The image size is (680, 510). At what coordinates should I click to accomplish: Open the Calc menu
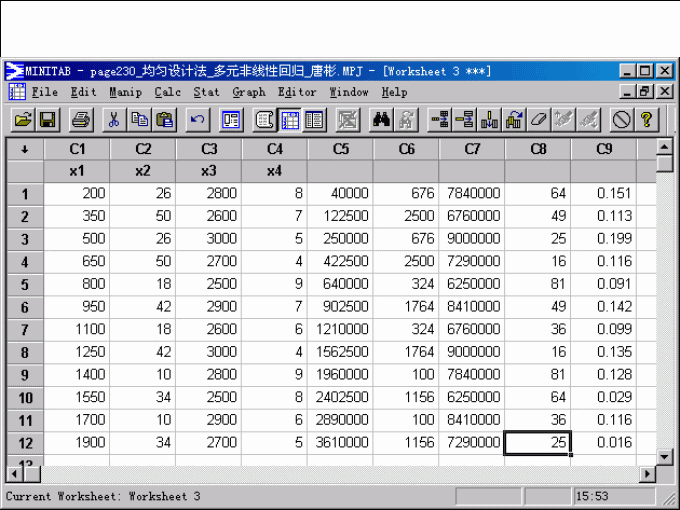(x=167, y=92)
